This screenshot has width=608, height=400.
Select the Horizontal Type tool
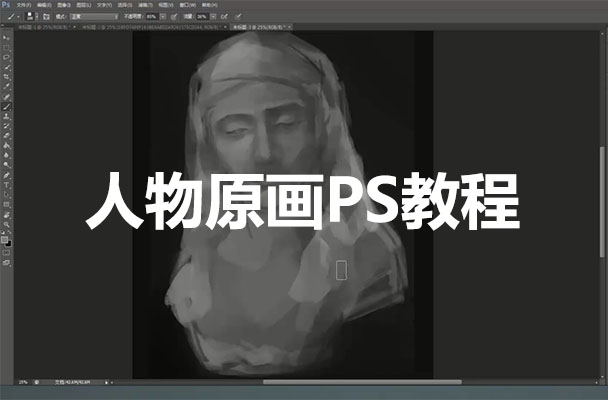click(x=7, y=185)
